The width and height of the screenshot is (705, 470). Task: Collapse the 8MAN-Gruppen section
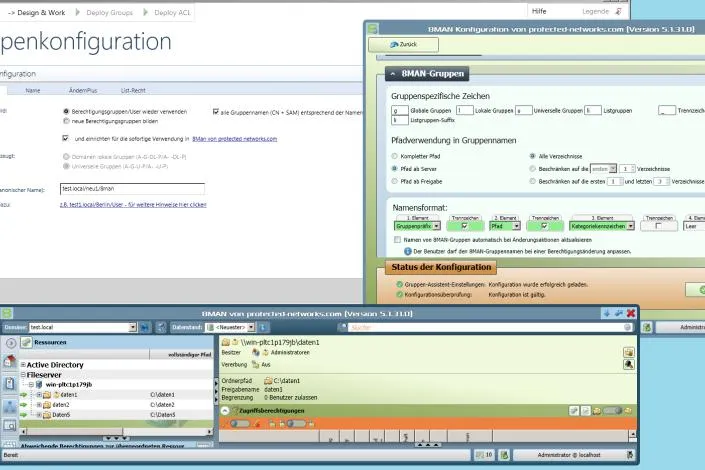click(x=393, y=74)
